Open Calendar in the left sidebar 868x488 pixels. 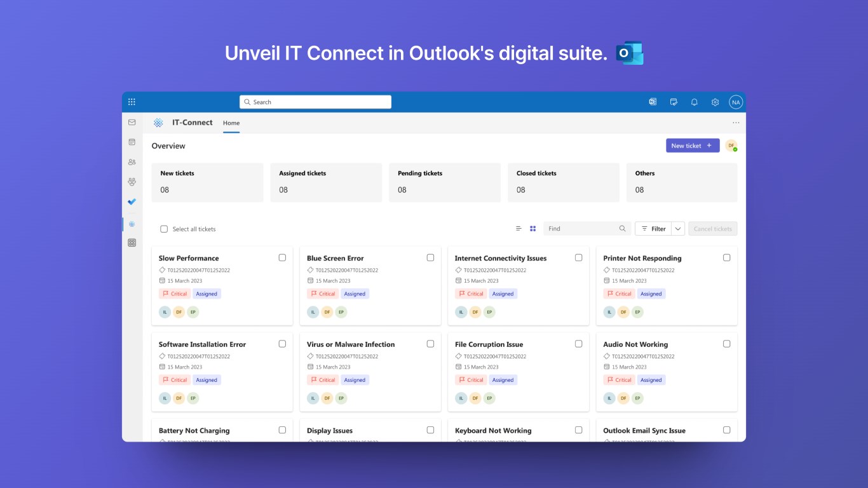click(132, 142)
